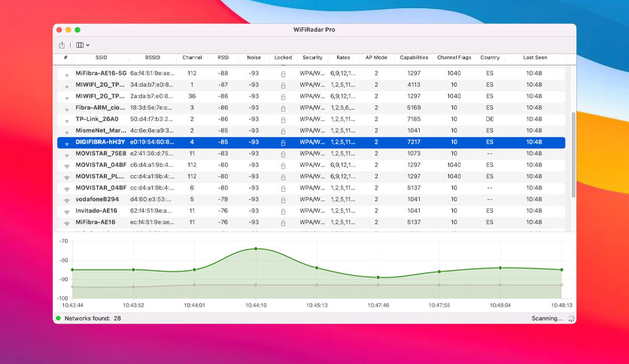Click Wi-Fi signal icon for vodafoneB294
The image size is (629, 364).
tap(67, 201)
